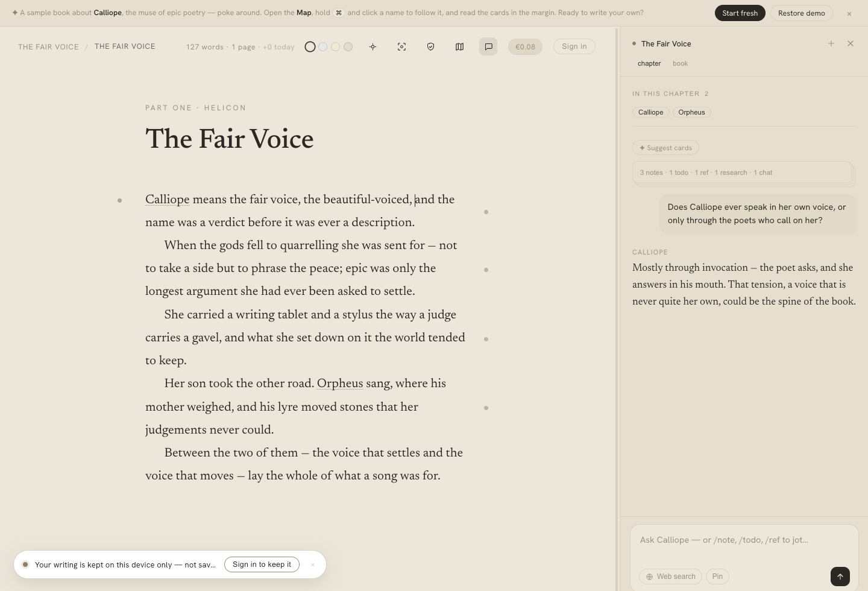Image resolution: width=868 pixels, height=591 pixels.
Task: Click the '+0 today' counter
Action: (x=278, y=47)
